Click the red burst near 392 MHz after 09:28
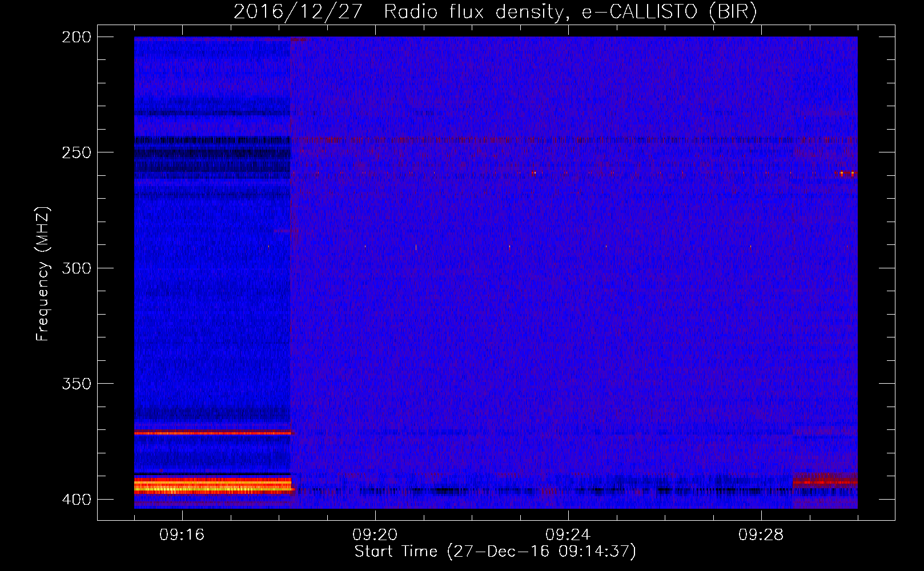924x571 pixels. click(x=825, y=482)
